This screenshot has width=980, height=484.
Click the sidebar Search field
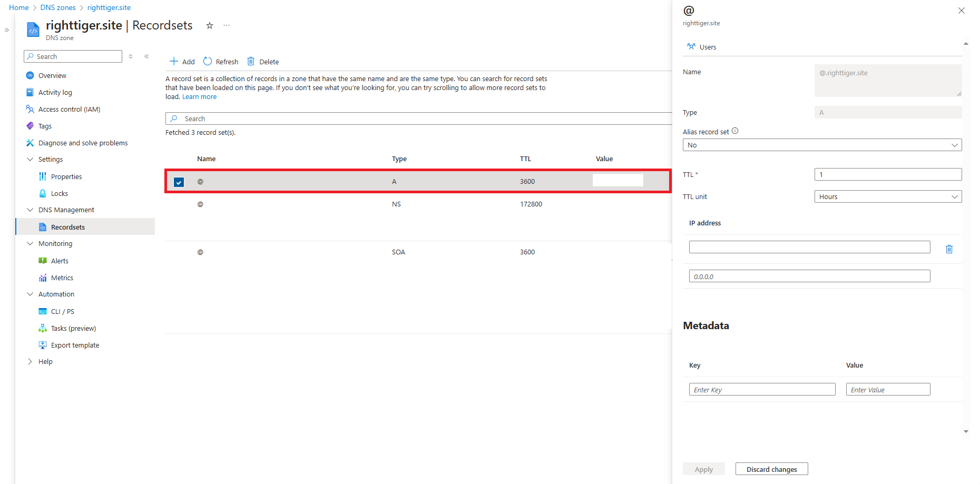coord(73,56)
